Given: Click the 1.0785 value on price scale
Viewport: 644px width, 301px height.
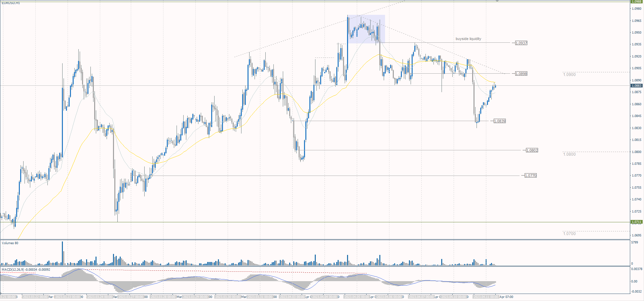Looking at the screenshot, I should coord(636,164).
